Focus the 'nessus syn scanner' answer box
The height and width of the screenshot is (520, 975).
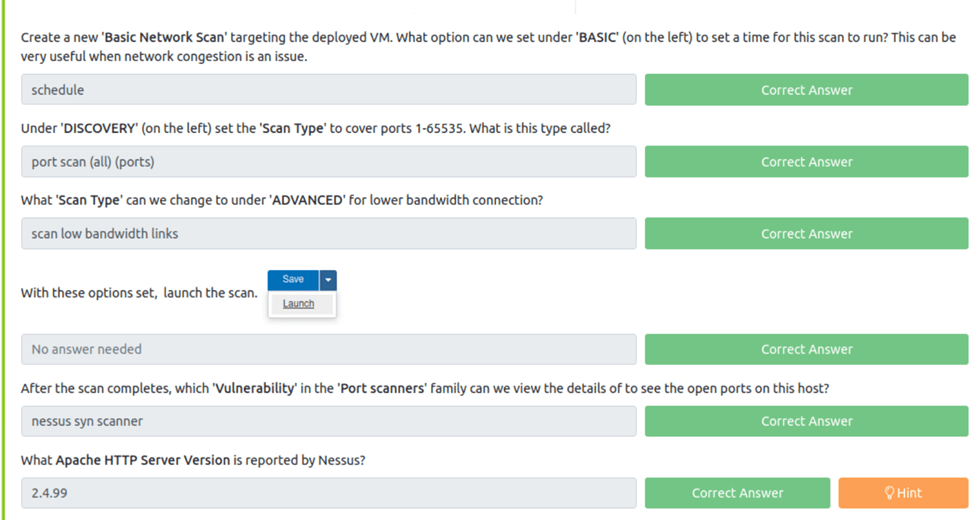tap(328, 421)
